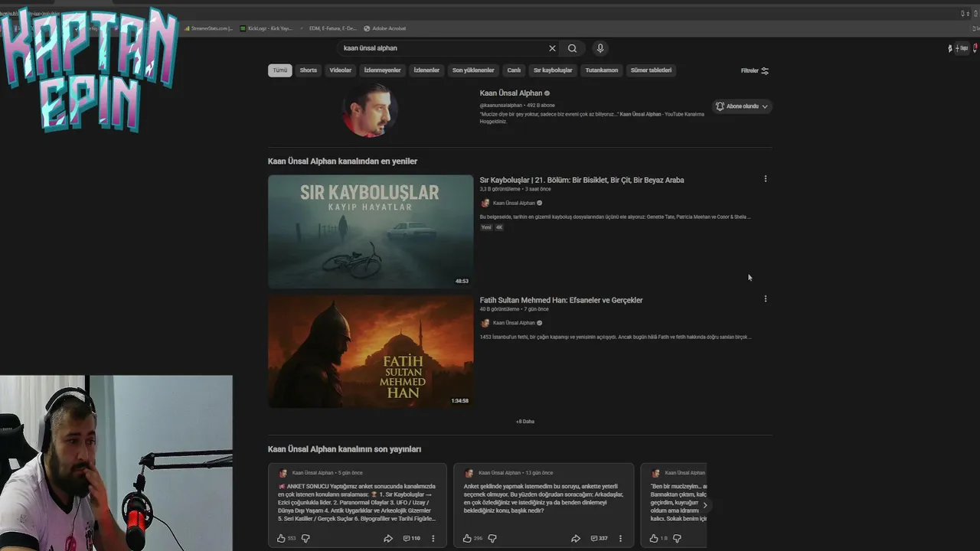
Task: Dislike the third post with 1 B likes
Action: pos(677,539)
